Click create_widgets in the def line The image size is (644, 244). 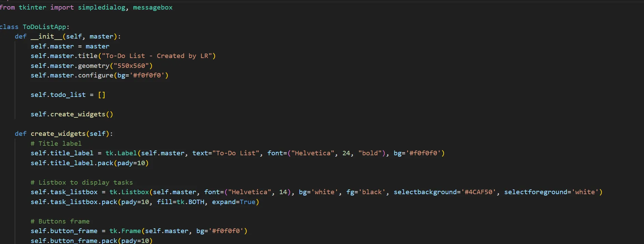tap(58, 134)
